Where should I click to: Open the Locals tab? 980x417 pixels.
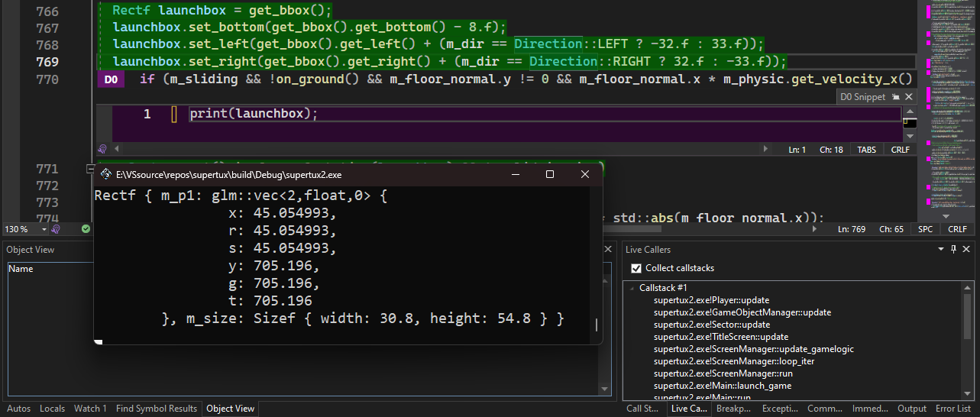coord(52,409)
